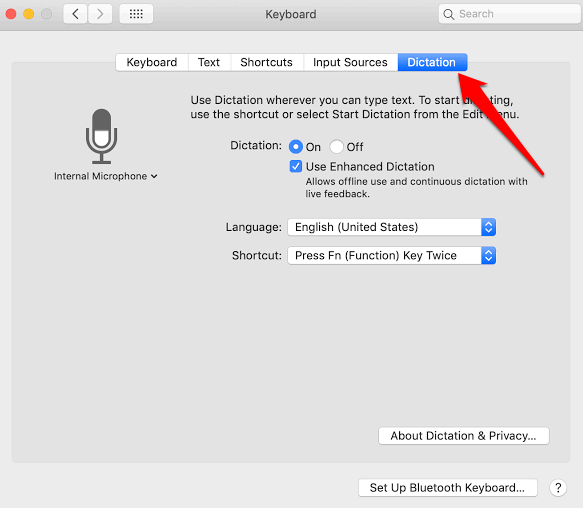Close the Keyboard preferences window
This screenshot has width=583, height=508.
(11, 14)
